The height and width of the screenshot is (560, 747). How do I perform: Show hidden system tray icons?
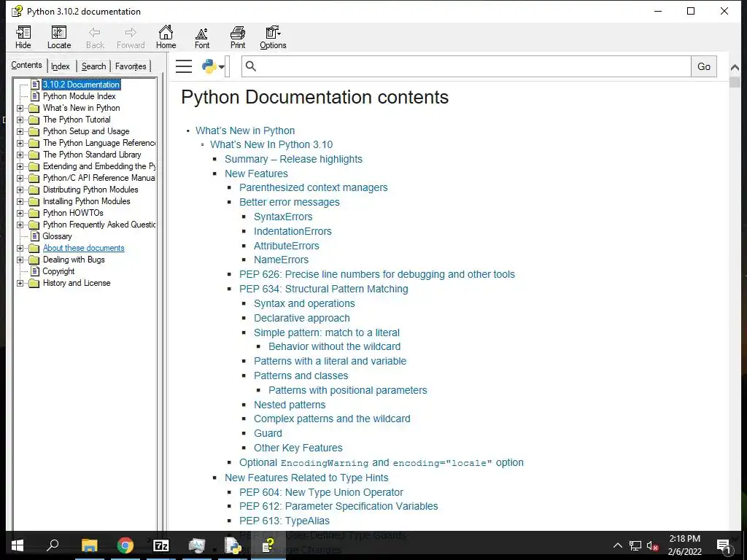click(617, 545)
